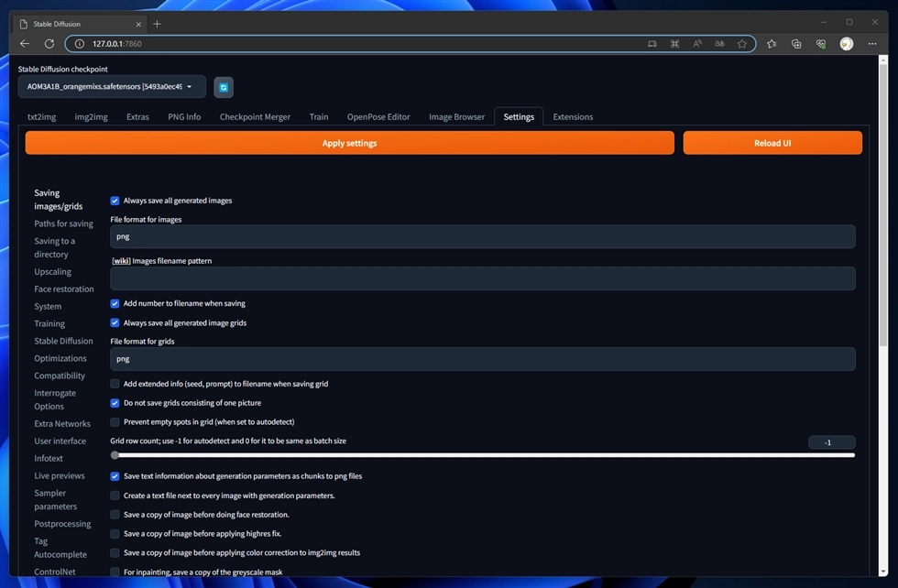Click the File format for grids field
Screen dimensions: 898x588
[483, 359]
